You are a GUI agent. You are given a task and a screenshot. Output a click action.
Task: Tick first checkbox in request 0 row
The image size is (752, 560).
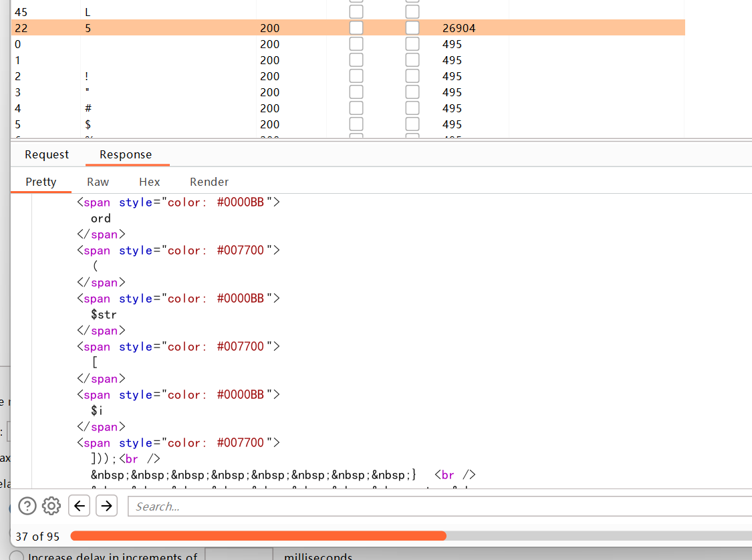[x=356, y=44]
